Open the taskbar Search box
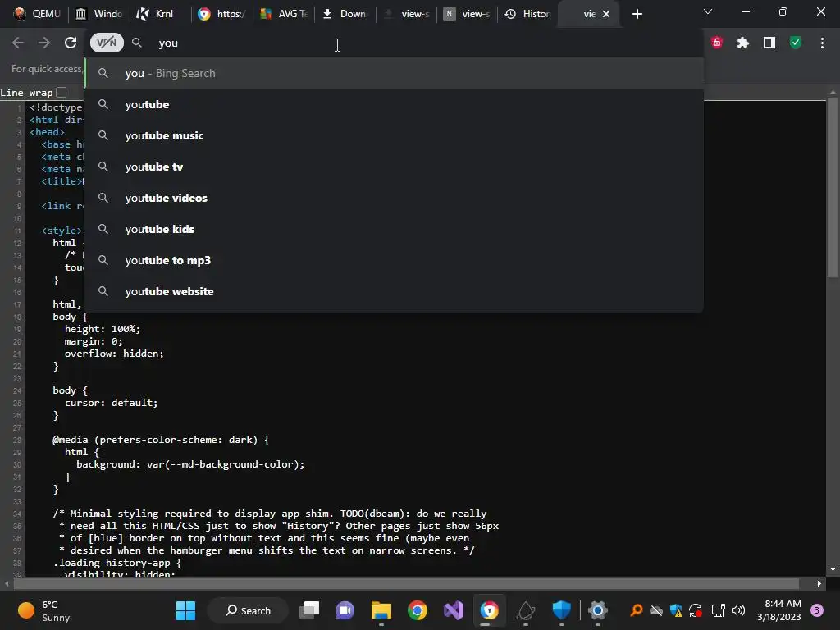 (248, 610)
